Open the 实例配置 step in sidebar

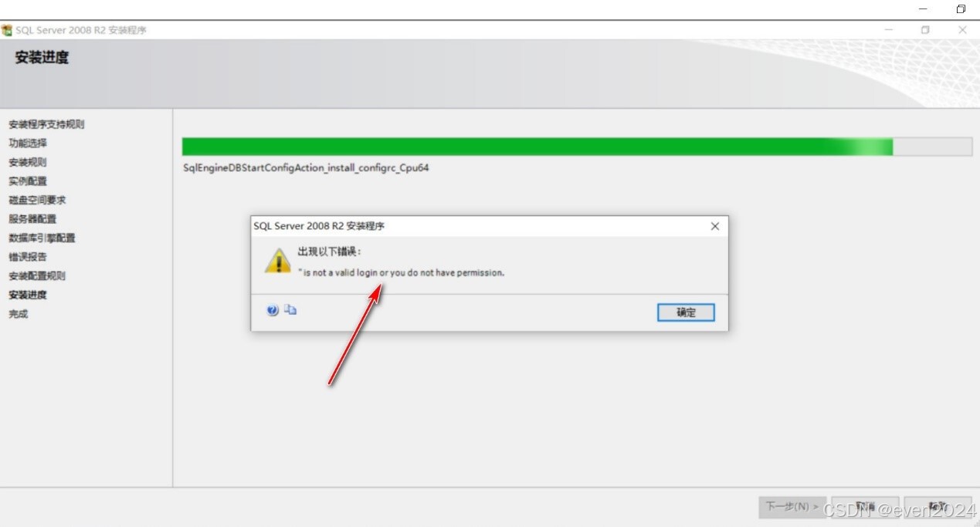coord(28,181)
